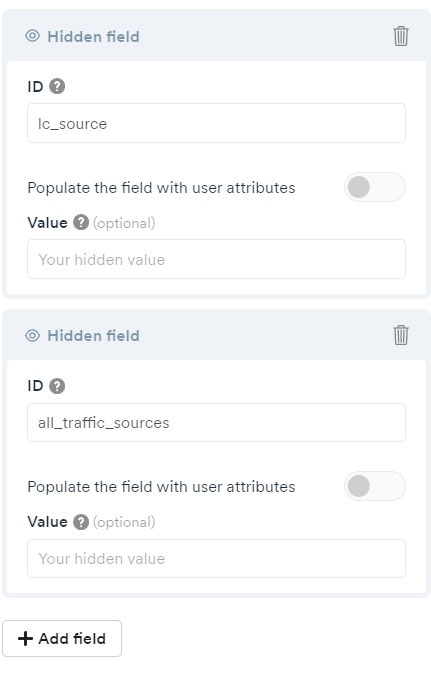Focus the first 'Your hidden value' input
431x678 pixels.
coord(216,259)
